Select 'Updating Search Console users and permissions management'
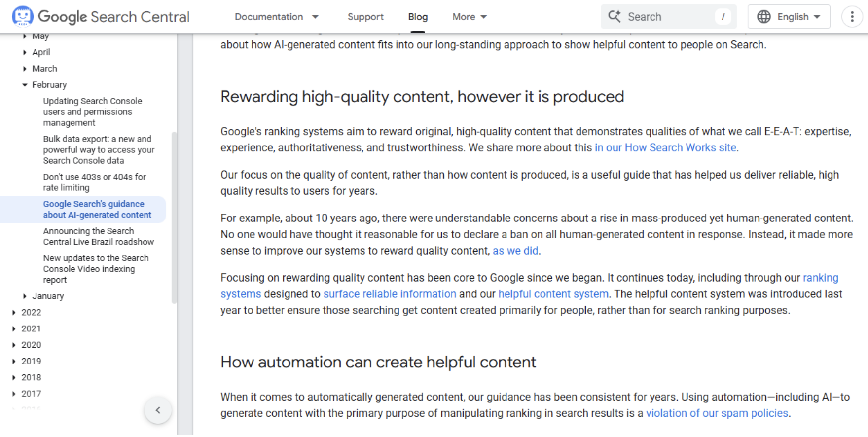This screenshot has height=437, width=868. click(93, 111)
